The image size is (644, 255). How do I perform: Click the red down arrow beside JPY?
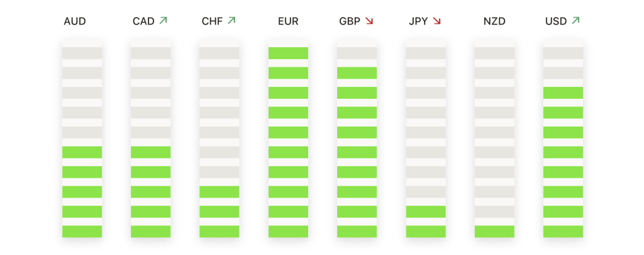click(436, 21)
